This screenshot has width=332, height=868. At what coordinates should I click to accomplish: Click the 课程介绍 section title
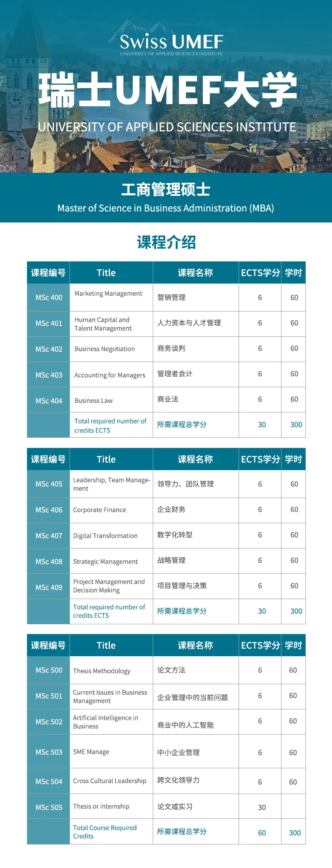pyautogui.click(x=166, y=242)
